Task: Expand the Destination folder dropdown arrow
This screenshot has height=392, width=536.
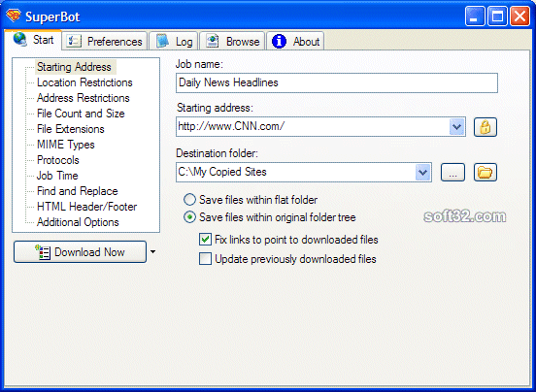Action: 422,172
